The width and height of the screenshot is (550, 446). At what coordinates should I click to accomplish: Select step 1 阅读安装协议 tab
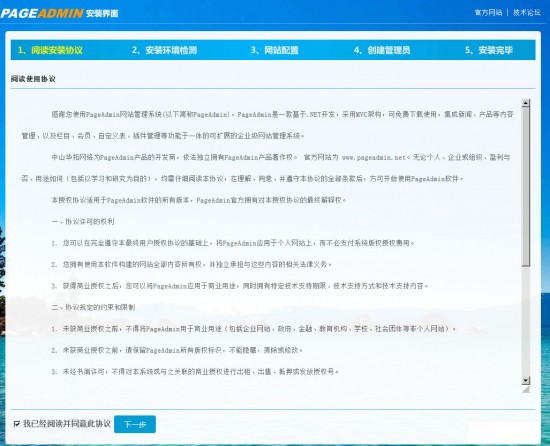tap(50, 50)
